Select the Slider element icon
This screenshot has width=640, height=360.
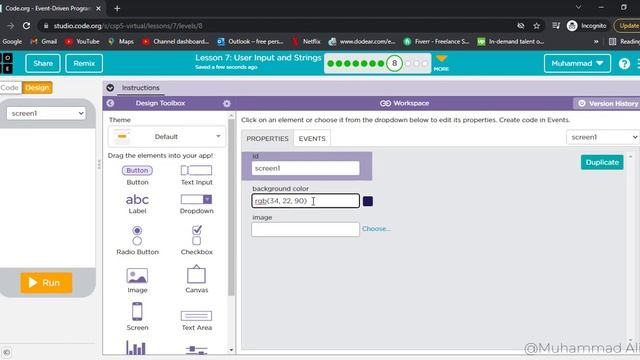click(x=196, y=350)
